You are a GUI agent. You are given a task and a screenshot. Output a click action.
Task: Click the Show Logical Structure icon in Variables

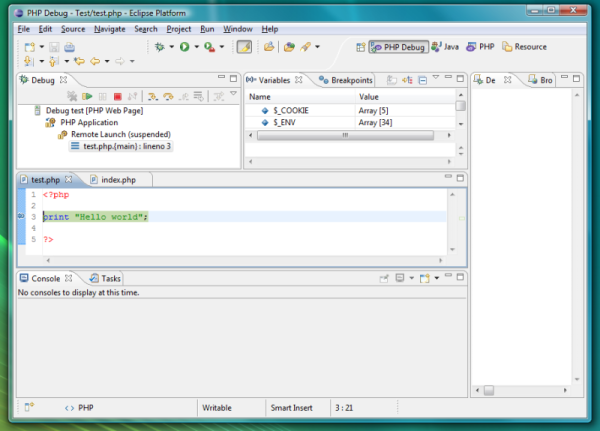pyautogui.click(x=407, y=80)
